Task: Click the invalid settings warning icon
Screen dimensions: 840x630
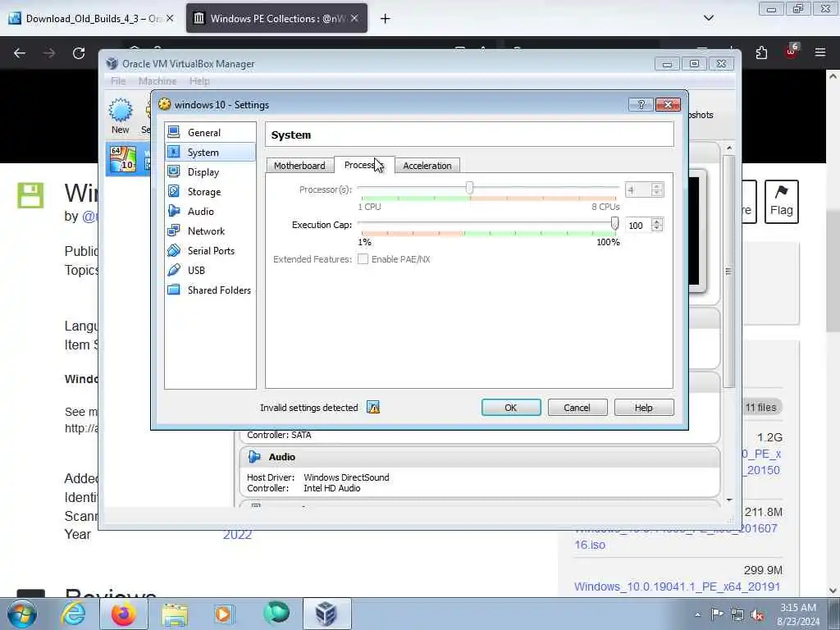Action: click(373, 408)
